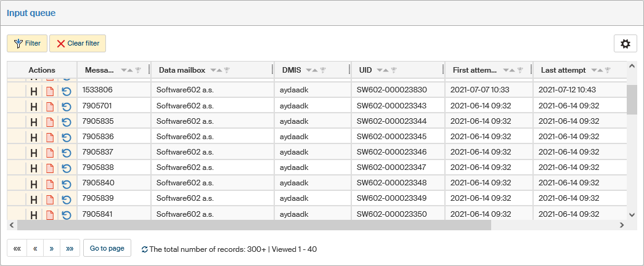644x266 pixels.
Task: Click the Clear filter button
Action: click(78, 44)
